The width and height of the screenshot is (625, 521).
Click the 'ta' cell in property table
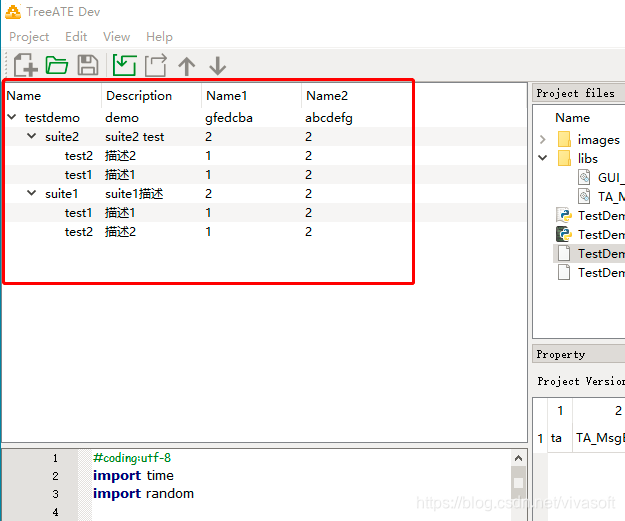tap(560, 438)
